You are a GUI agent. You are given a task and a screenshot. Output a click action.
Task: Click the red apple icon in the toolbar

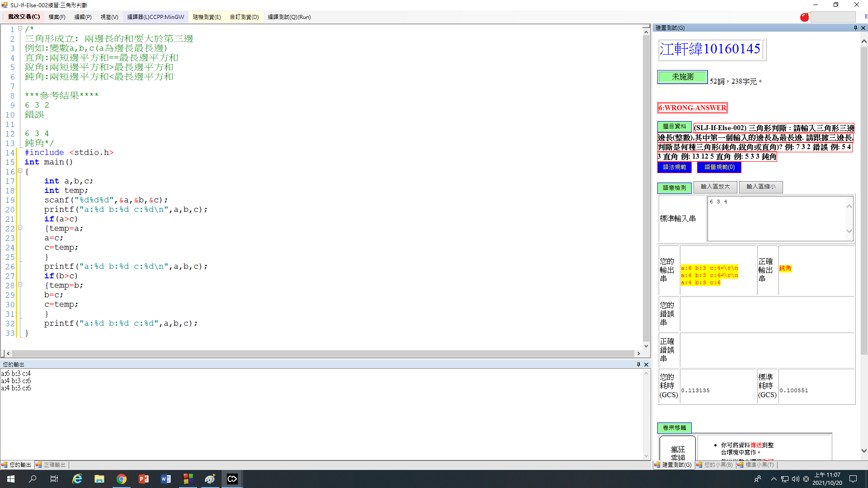(x=805, y=17)
